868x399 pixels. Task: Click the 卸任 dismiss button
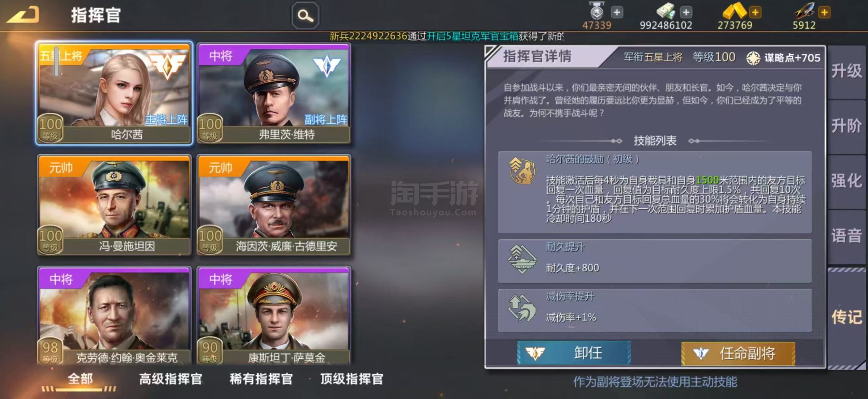click(574, 353)
